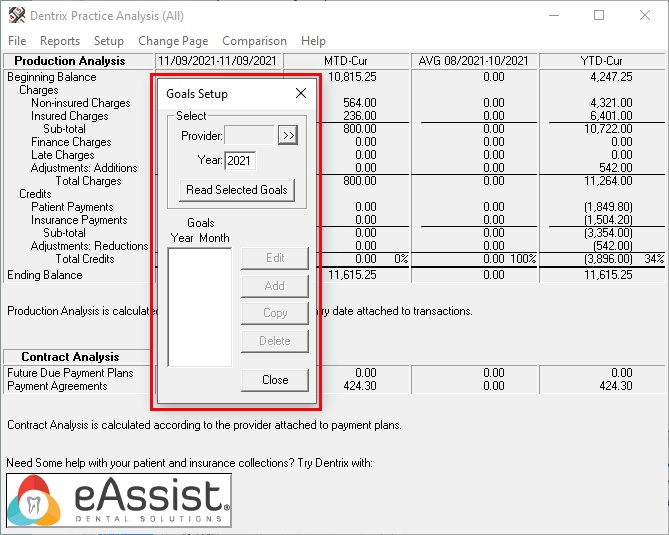Click the Contract Analysis heading
This screenshot has height=535, width=669.
coord(70,357)
